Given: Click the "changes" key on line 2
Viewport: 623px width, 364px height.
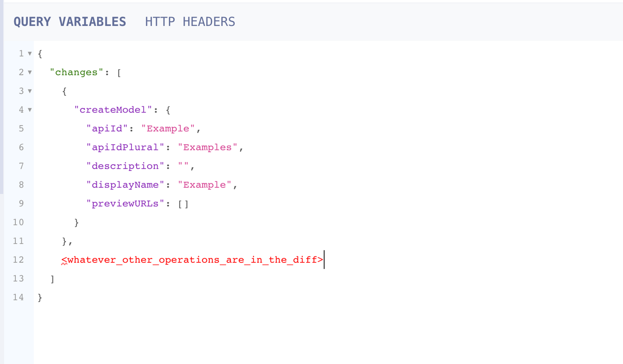Looking at the screenshot, I should 76,72.
